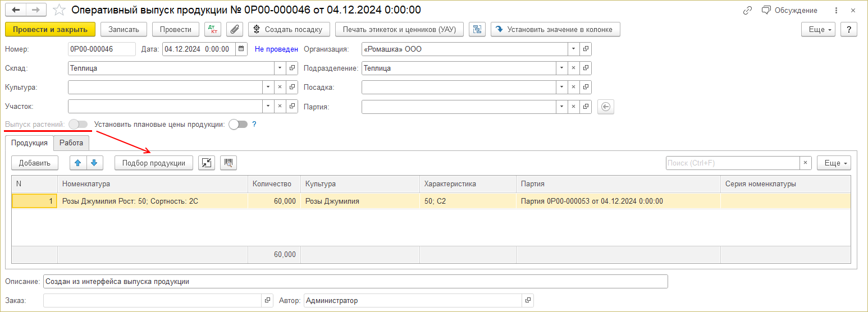Viewport: 868px width, 312px height.
Task: Open the top-right Еще menu
Action: coord(818,29)
